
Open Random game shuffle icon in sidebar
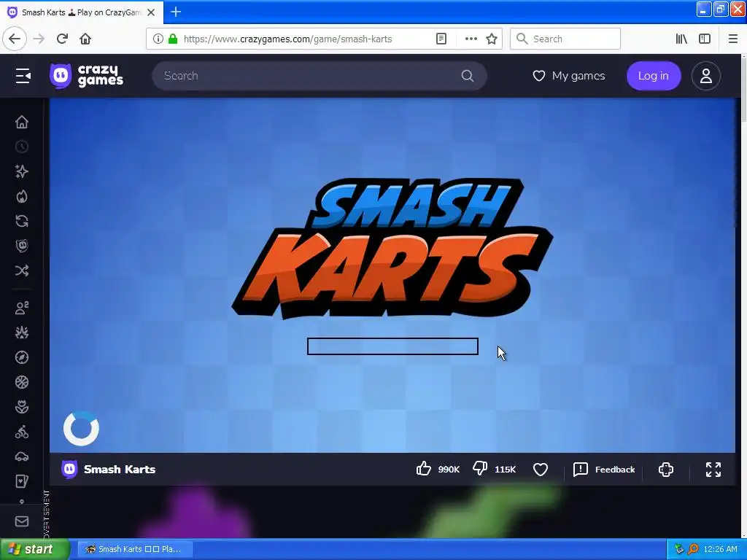22,271
